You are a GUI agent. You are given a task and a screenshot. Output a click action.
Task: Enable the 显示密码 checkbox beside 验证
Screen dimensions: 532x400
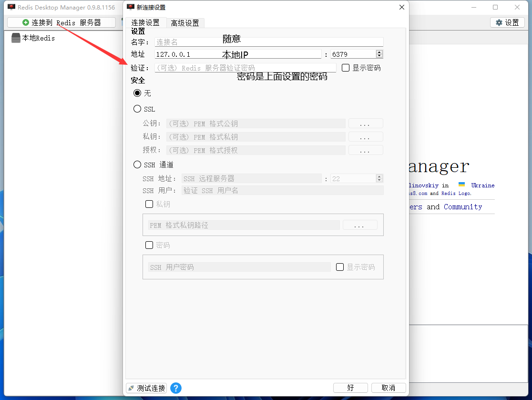point(346,68)
